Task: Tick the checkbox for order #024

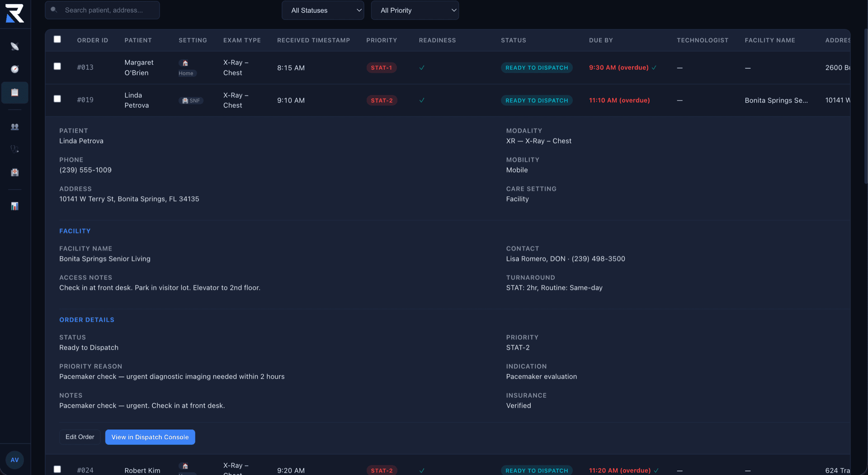Action: coord(57,469)
